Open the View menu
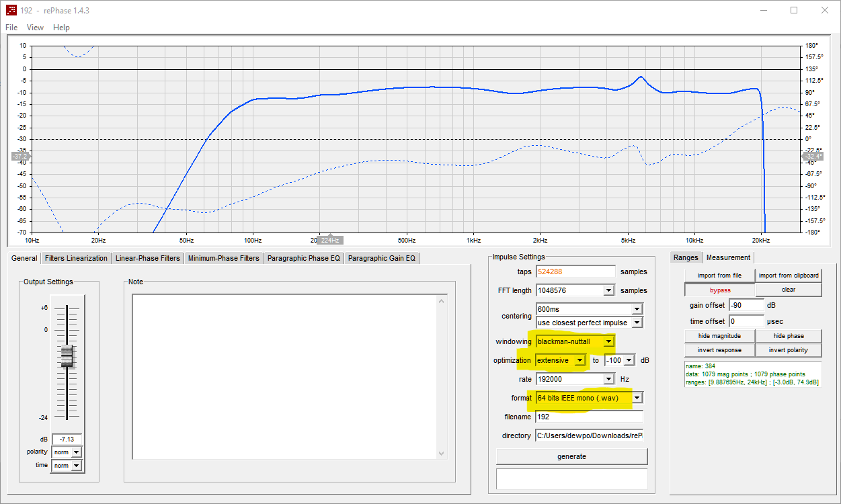The image size is (841, 504). pos(35,28)
